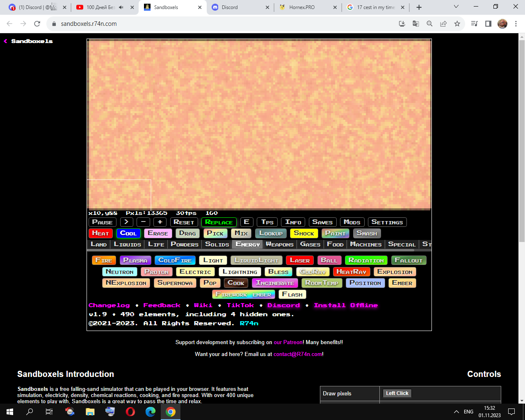Open Opera browser from the taskbar
Image resolution: width=525 pixels, height=420 pixels.
(130, 412)
